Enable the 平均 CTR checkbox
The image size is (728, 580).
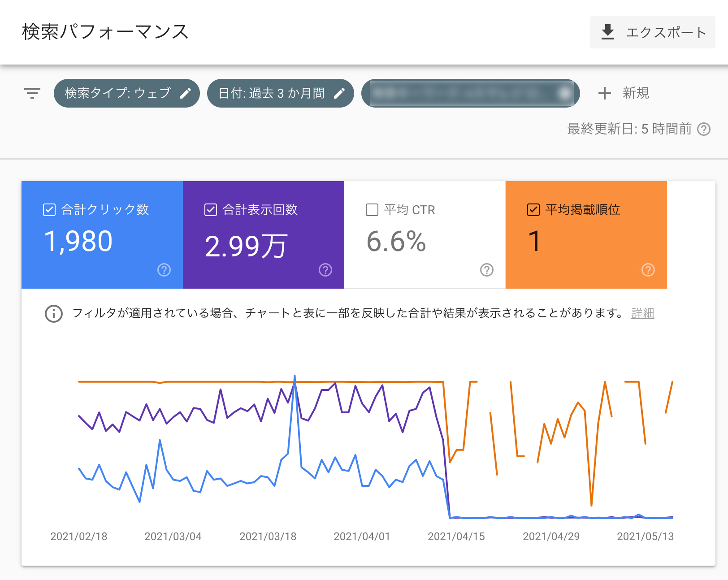(x=372, y=210)
